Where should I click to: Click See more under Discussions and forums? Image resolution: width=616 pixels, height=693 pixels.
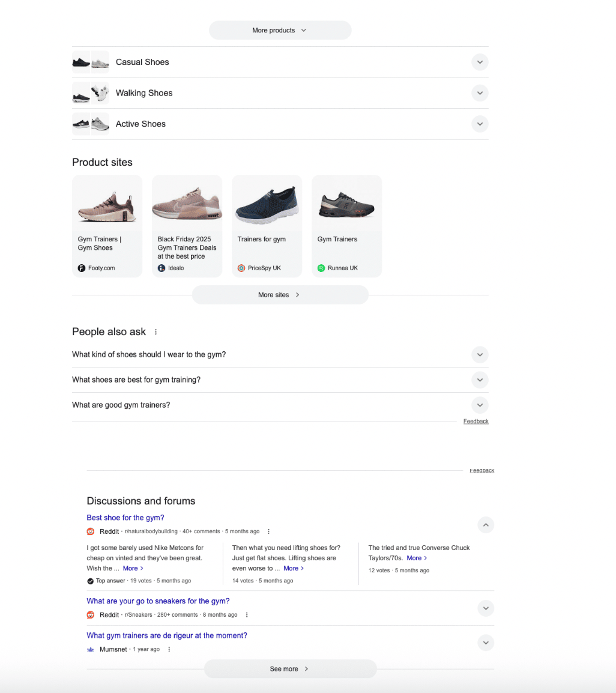pyautogui.click(x=290, y=668)
